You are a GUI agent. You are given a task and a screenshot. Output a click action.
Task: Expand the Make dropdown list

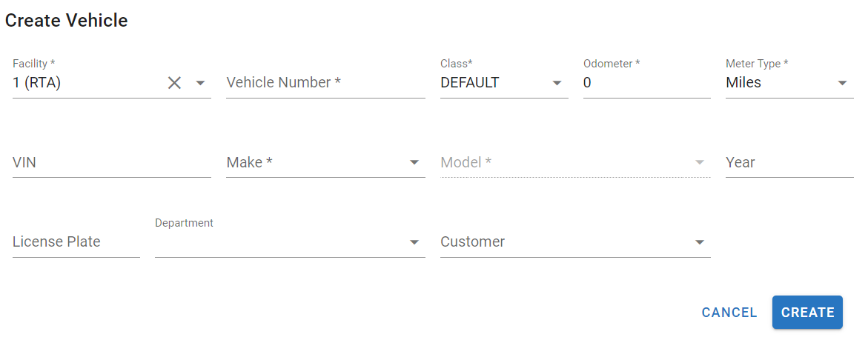(x=414, y=162)
